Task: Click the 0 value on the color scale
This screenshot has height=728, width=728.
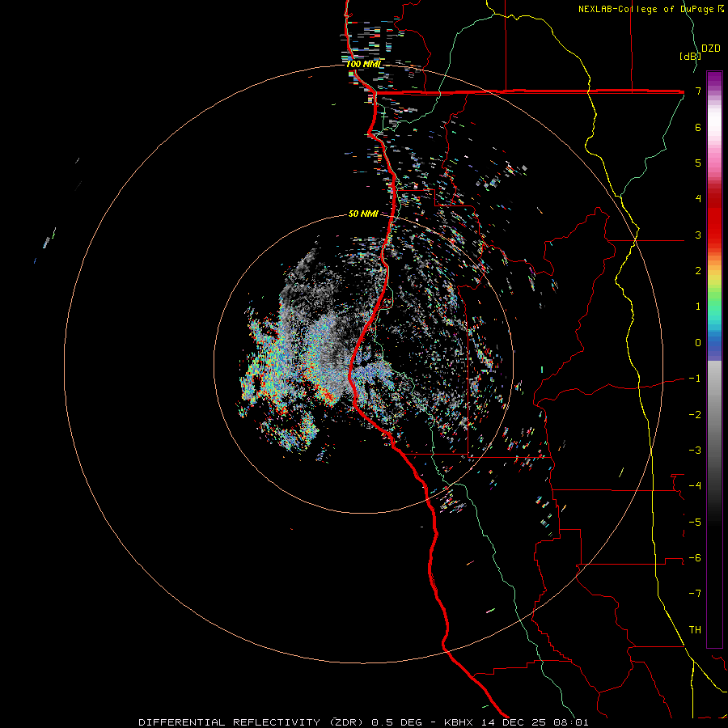Action: (698, 343)
